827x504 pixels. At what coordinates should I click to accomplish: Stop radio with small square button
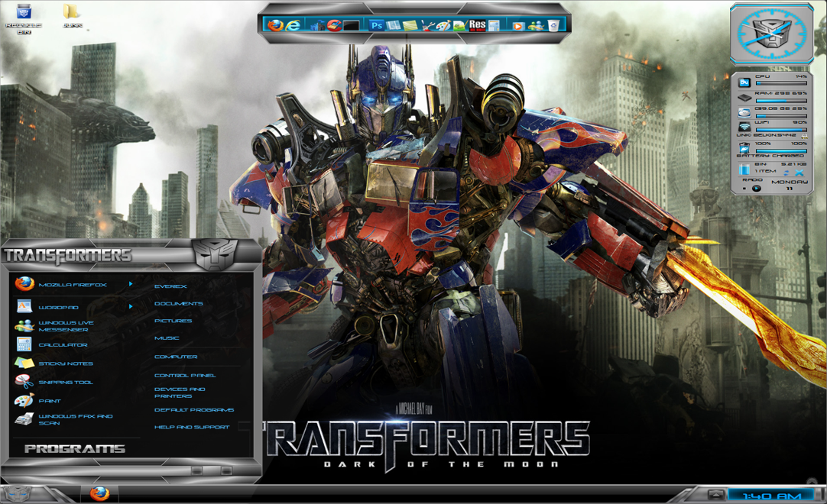tap(744, 188)
